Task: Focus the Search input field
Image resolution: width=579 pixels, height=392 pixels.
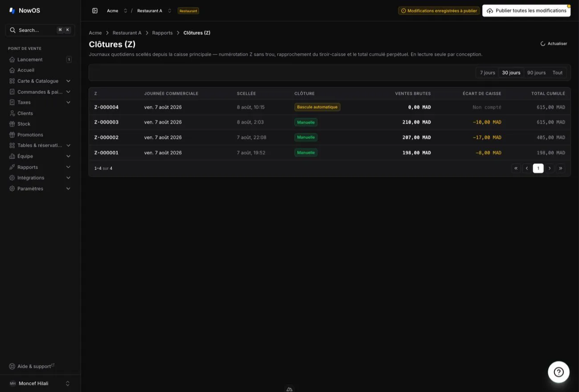Action: [x=40, y=30]
